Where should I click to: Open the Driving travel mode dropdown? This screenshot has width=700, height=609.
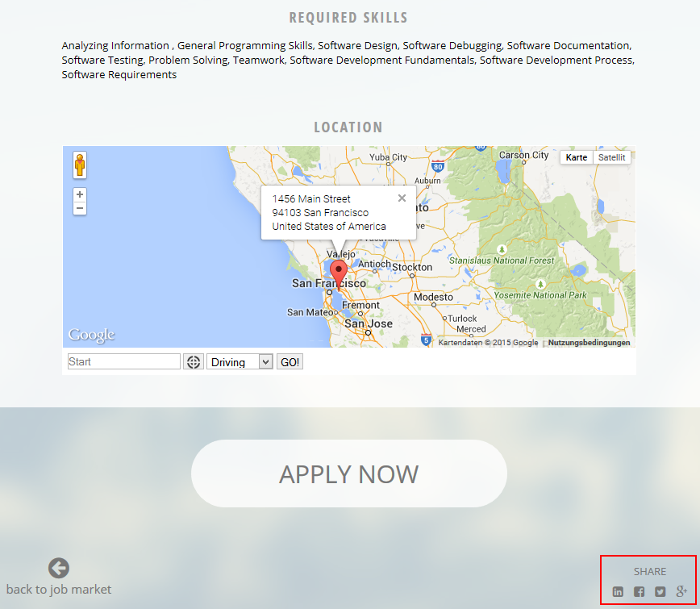click(x=240, y=362)
